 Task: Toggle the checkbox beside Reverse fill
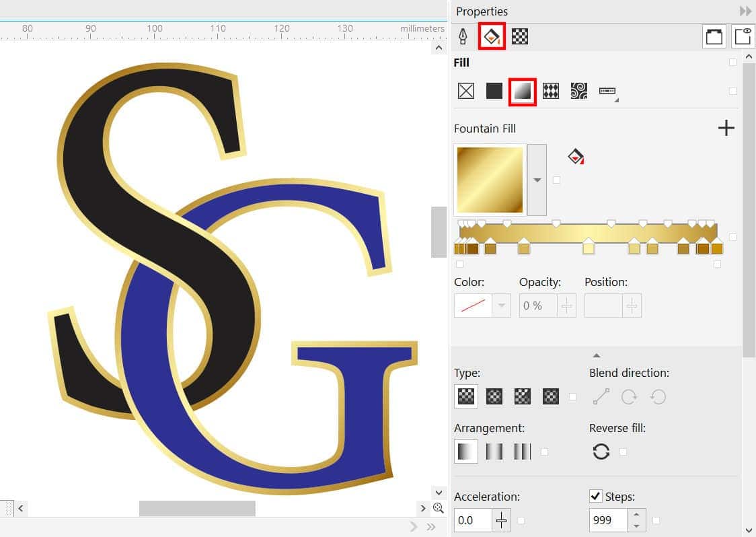[623, 452]
